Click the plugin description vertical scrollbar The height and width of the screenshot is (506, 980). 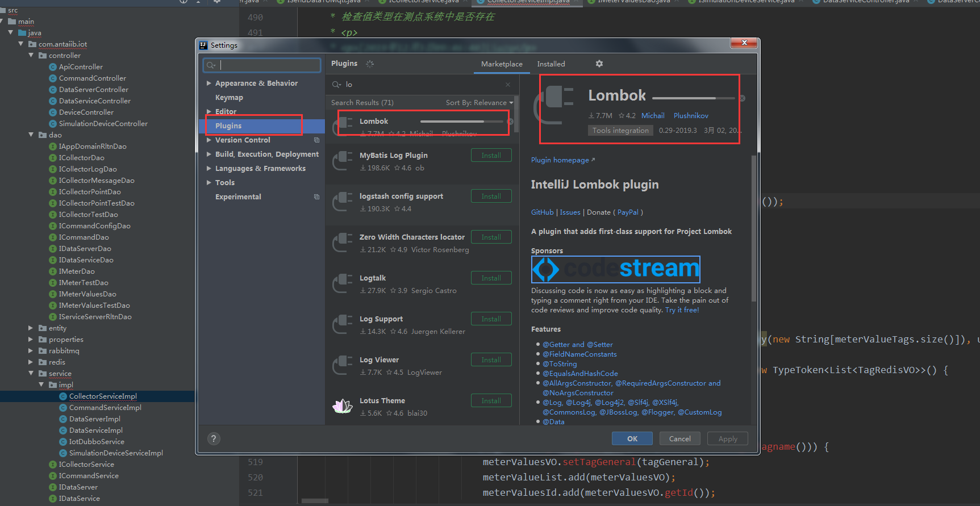[x=754, y=227]
